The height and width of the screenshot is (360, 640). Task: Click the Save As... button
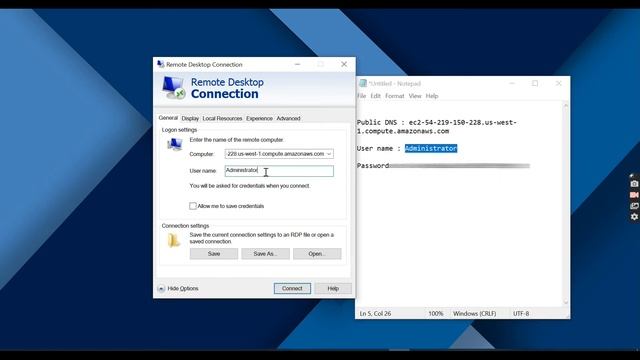pyautogui.click(x=265, y=253)
